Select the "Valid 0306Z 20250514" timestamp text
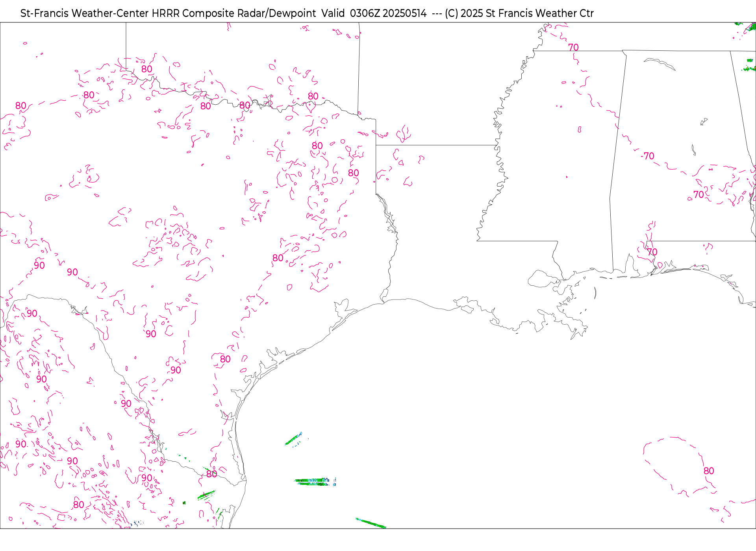The image size is (756, 551). tap(374, 13)
